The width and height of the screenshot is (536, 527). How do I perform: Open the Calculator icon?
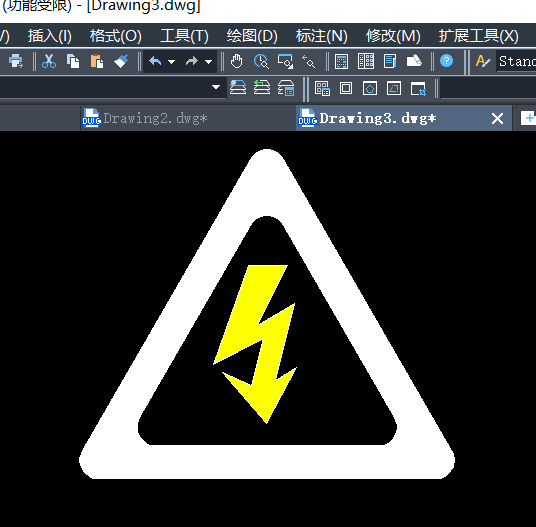click(x=341, y=62)
